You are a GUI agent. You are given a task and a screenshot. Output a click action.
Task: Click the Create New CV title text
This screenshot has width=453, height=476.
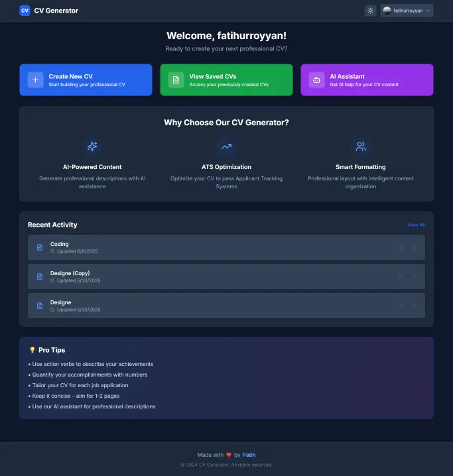click(70, 76)
